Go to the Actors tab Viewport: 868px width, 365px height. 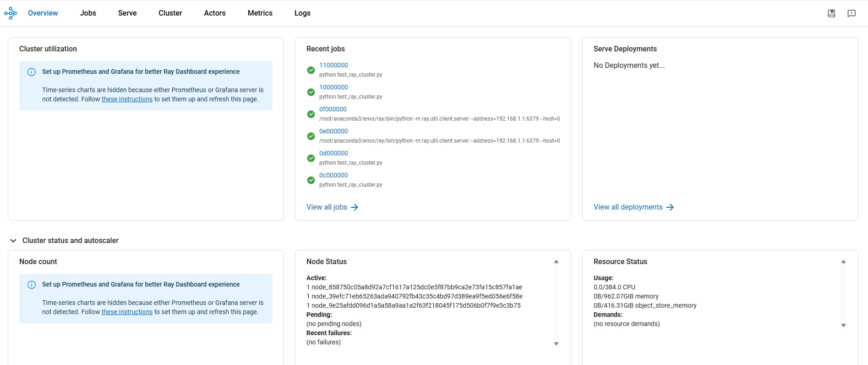[x=214, y=13]
